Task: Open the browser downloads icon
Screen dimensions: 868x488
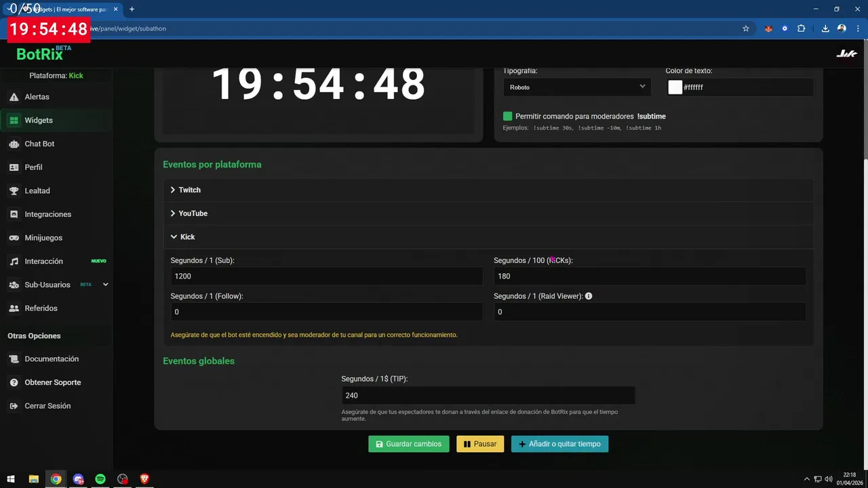Action: pos(825,28)
